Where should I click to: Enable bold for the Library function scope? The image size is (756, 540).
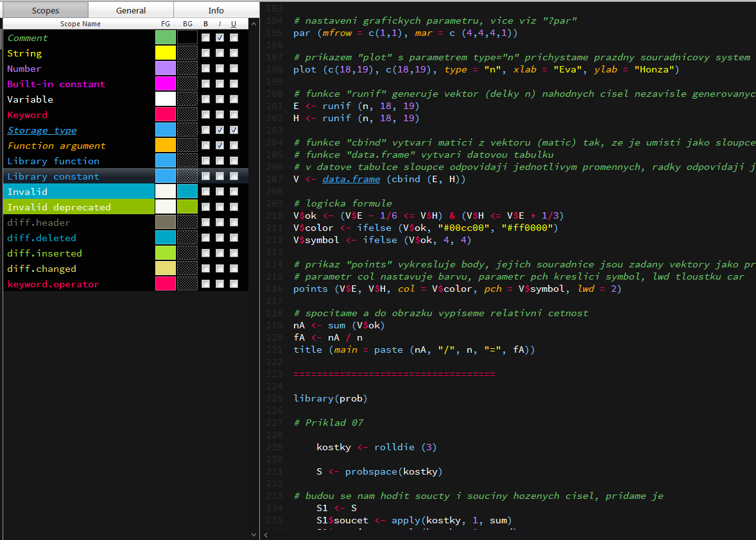click(205, 161)
